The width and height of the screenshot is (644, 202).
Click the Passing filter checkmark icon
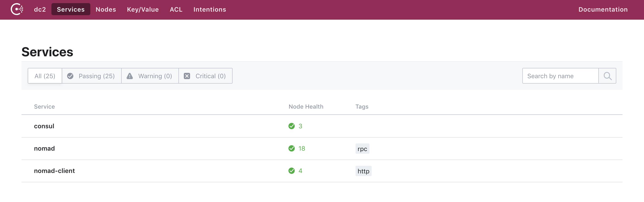70,76
